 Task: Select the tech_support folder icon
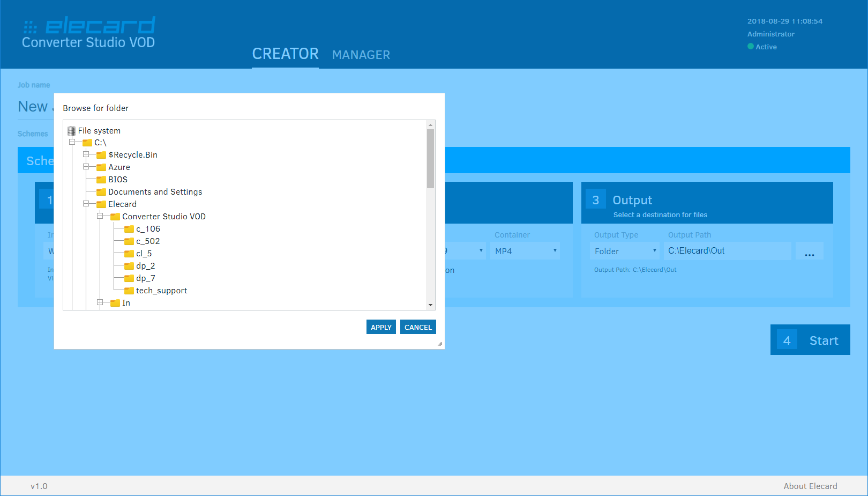click(x=129, y=290)
